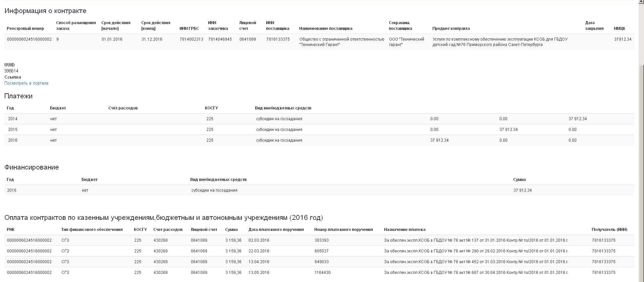Screen dimensions: 644x282
Task: Click payment date 13.05.2016
Action: (259, 273)
